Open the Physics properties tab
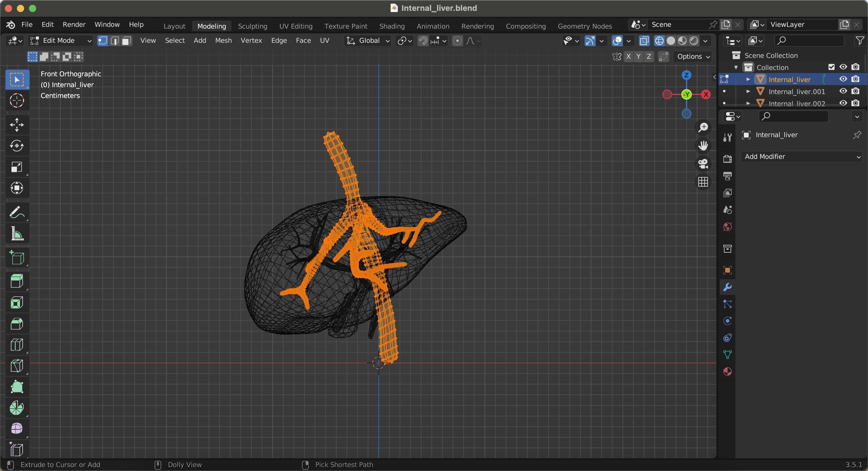This screenshot has height=471, width=868. click(728, 321)
